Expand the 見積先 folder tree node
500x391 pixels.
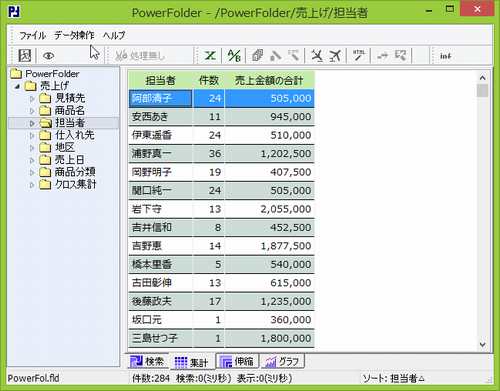tap(32, 99)
